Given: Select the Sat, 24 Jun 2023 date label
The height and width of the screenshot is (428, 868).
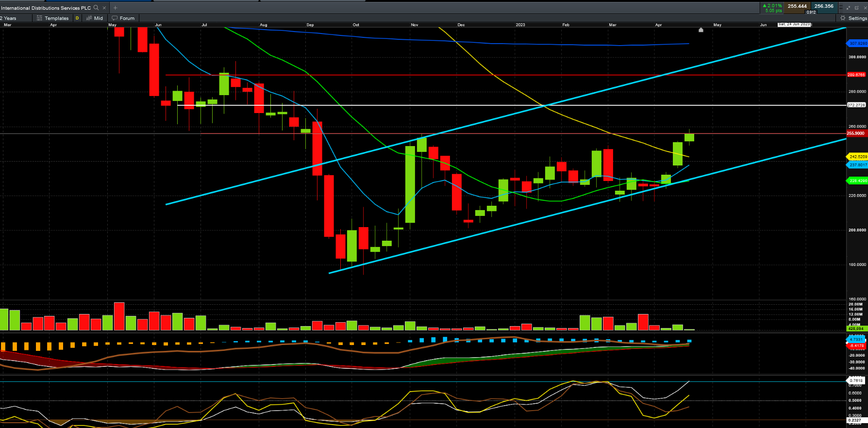Looking at the screenshot, I should (794, 24).
